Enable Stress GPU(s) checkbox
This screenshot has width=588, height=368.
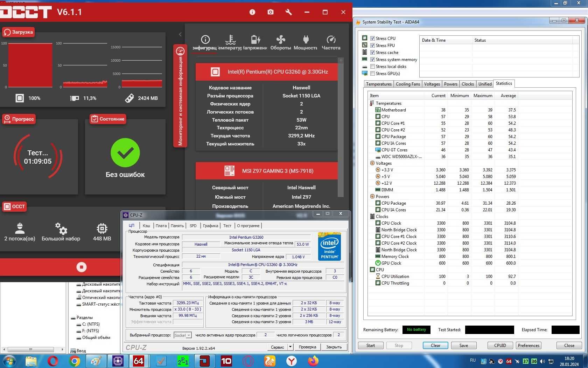[372, 74]
